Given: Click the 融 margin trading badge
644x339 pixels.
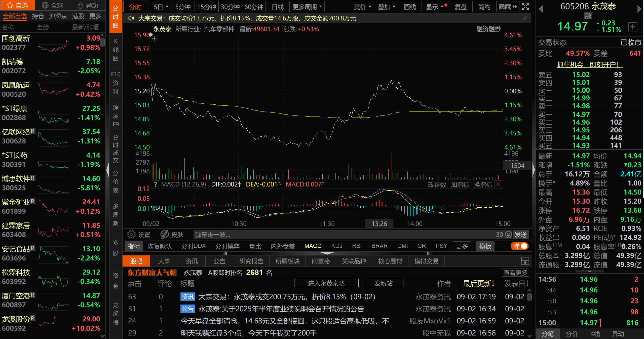Looking at the screenshot, I should 588,16.
